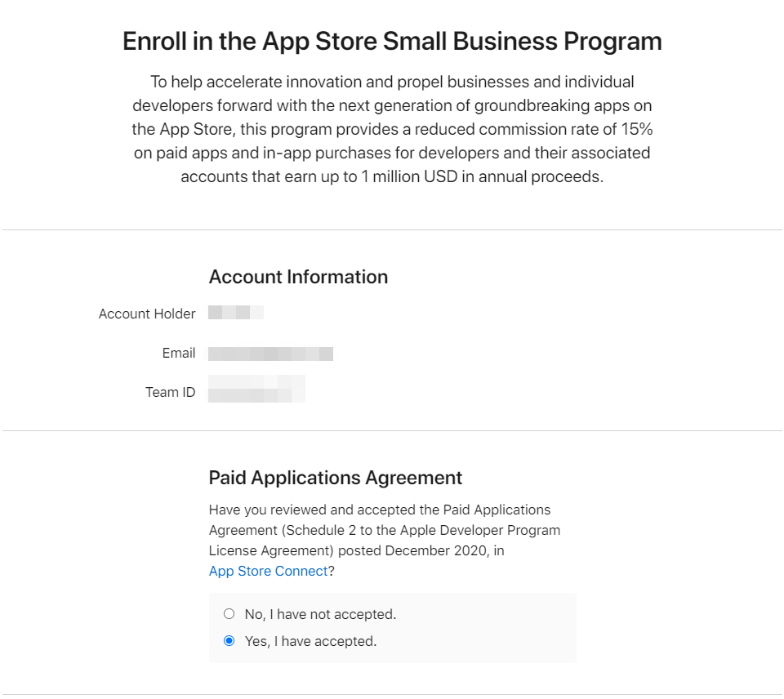Click the "Paid Applications Agreement" heading

coord(336,477)
